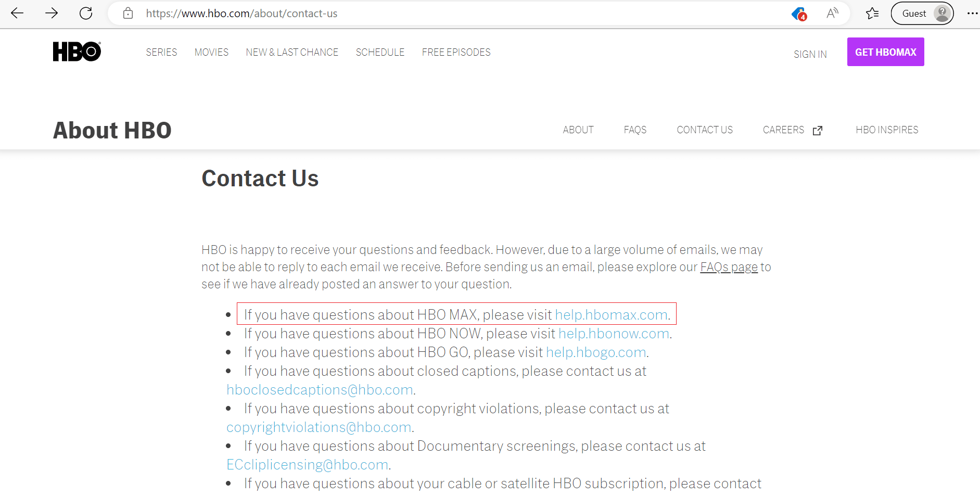The width and height of the screenshot is (980, 496).
Task: Open the SERIES menu item
Action: (161, 52)
